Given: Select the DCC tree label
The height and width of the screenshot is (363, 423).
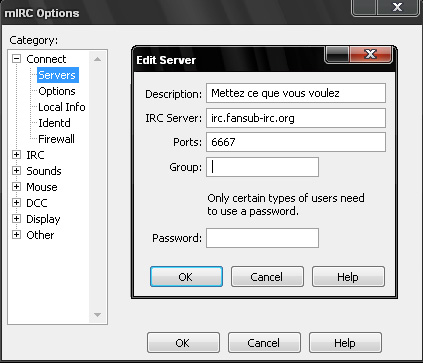Looking at the screenshot, I should coord(37,203).
